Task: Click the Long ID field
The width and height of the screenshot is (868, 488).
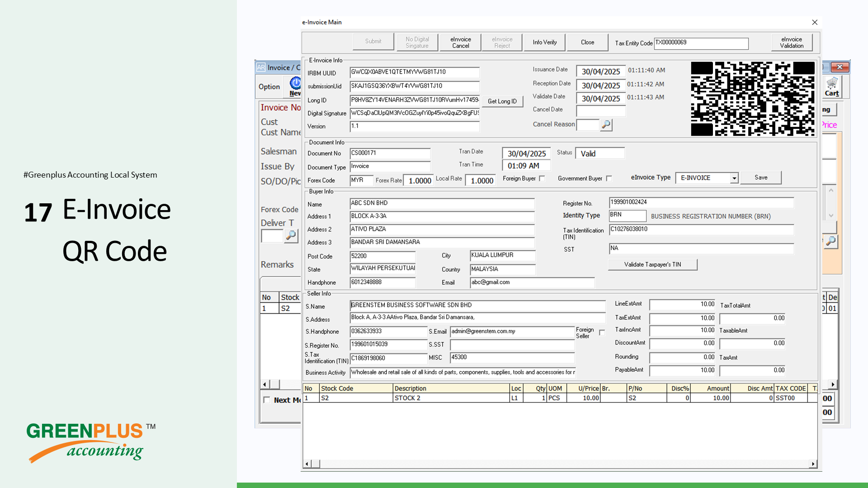Action: pyautogui.click(x=415, y=100)
